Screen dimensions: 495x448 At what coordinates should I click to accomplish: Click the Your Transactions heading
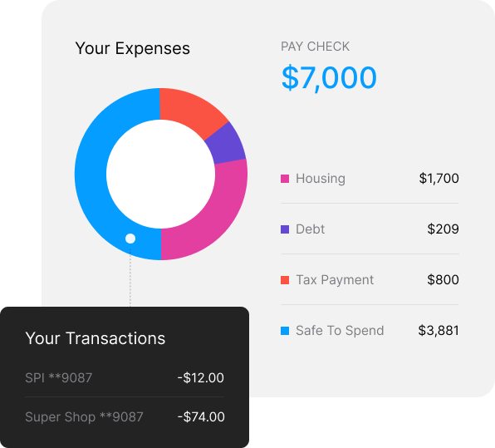click(96, 338)
